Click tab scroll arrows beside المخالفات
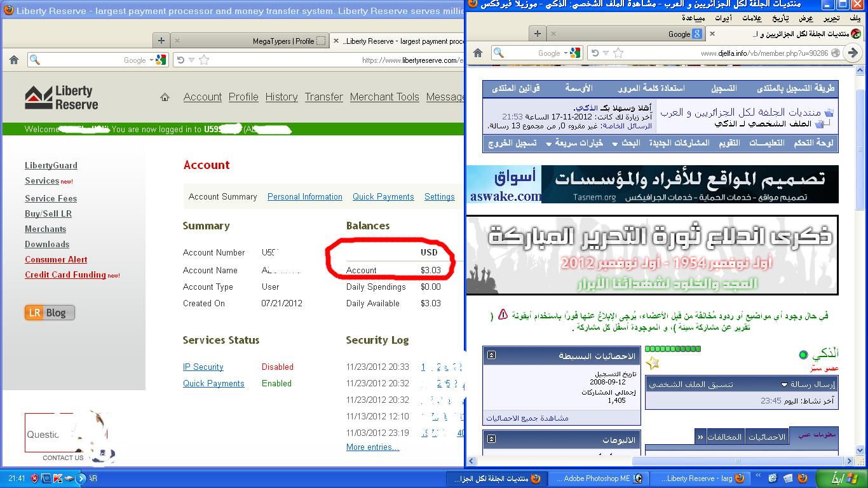Viewport: 868px width, 488px height. pos(700,437)
